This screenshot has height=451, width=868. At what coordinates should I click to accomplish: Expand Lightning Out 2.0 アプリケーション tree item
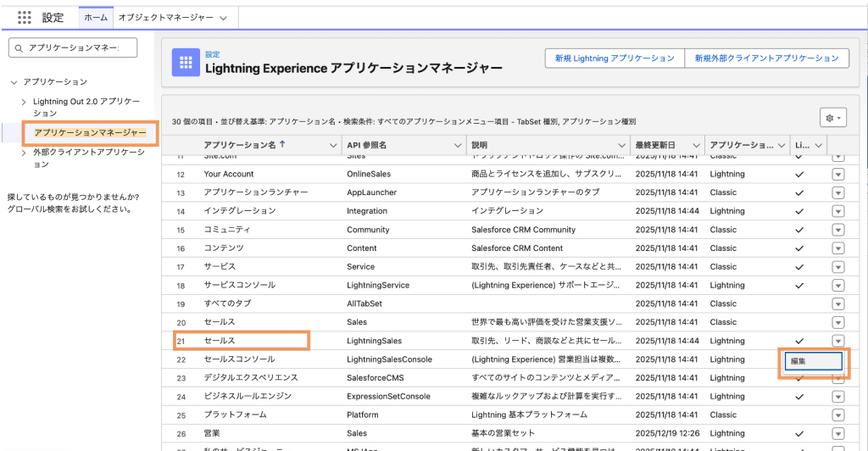click(x=24, y=102)
